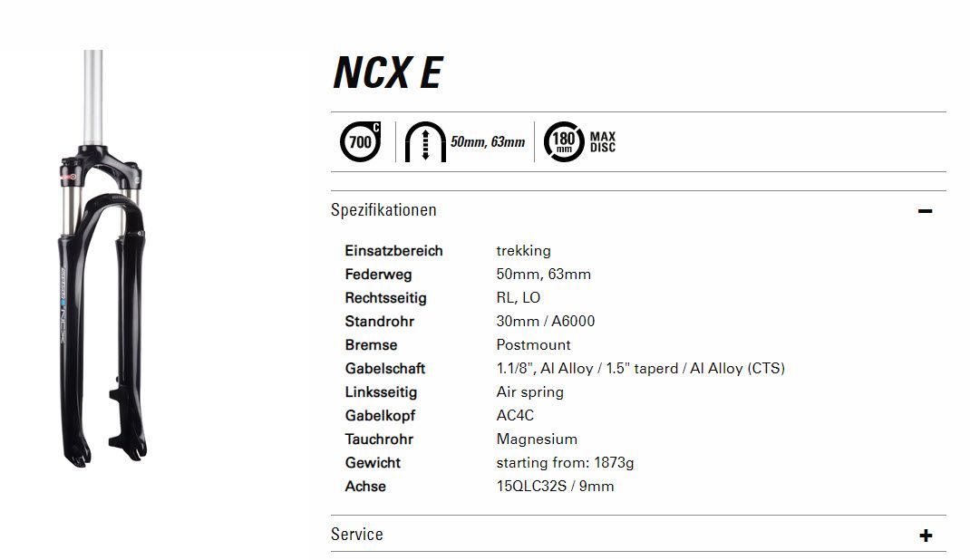Collapse Spezifikationen with the minus icon
The image size is (970, 560).
click(x=925, y=211)
